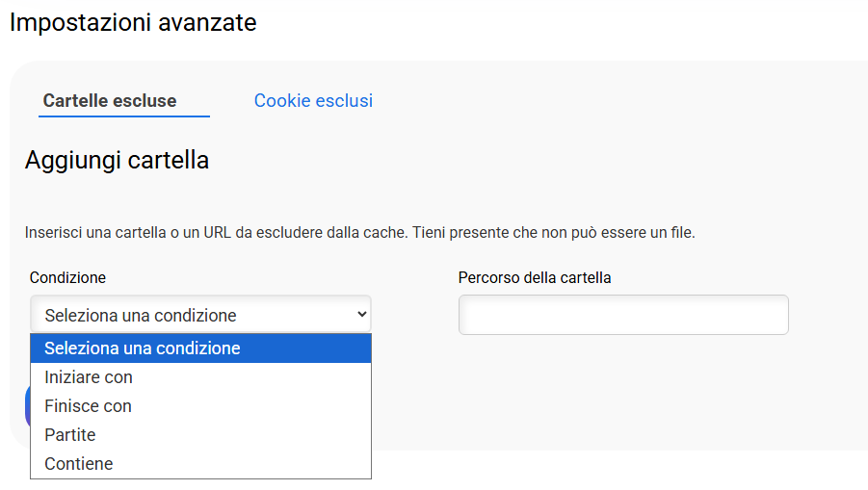The height and width of the screenshot is (490, 868).
Task: Click the "Impostazioni avanzate" page heading
Action: pos(133,22)
